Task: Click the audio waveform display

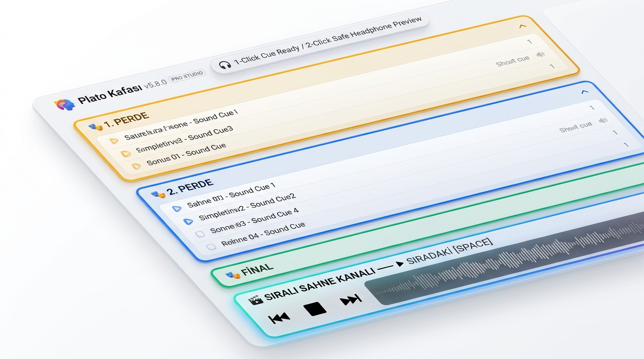Action: point(505,259)
